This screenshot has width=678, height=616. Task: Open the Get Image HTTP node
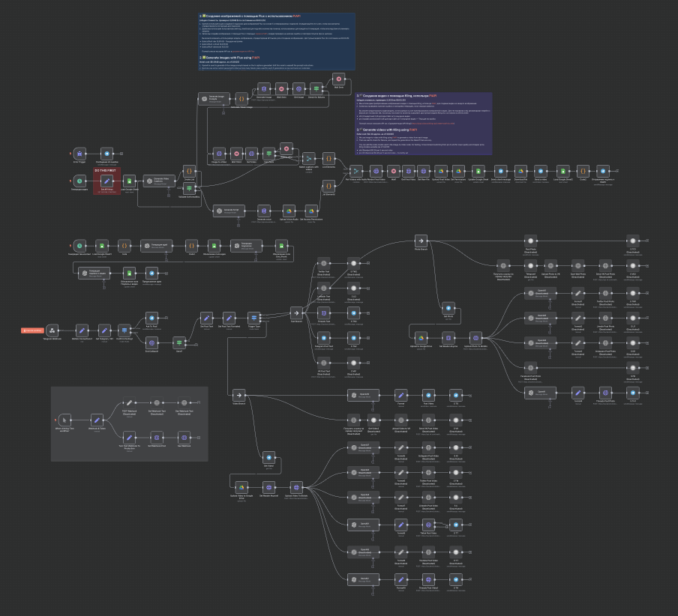click(x=298, y=89)
